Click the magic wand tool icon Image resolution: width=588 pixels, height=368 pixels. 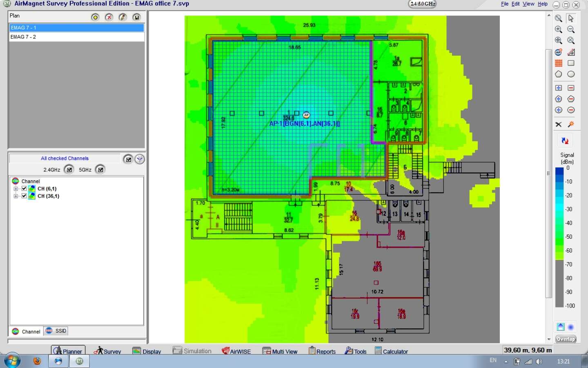tap(571, 124)
